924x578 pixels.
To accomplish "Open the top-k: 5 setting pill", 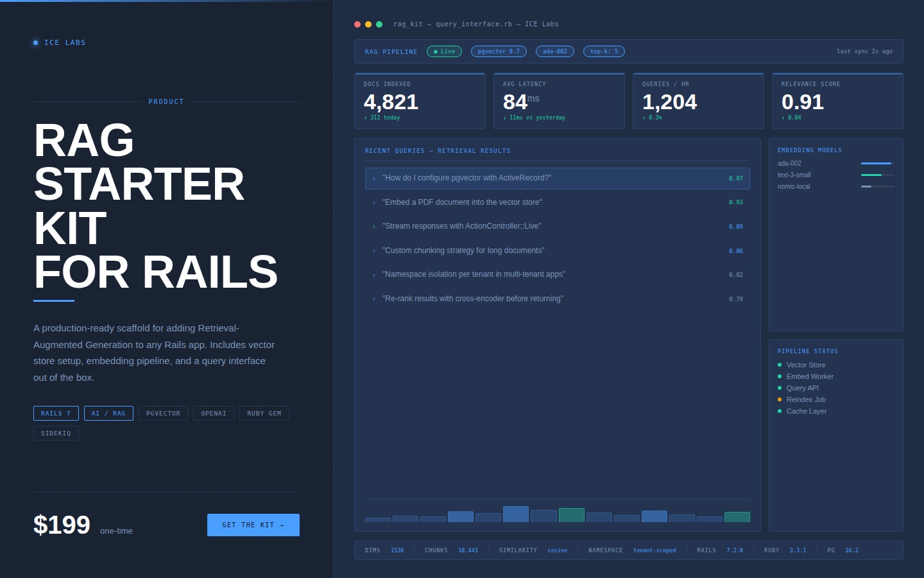I will (x=604, y=51).
